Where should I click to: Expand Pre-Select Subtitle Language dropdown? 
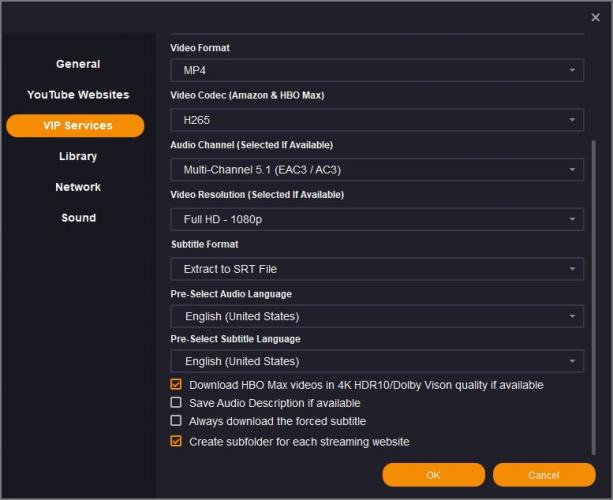[377, 361]
